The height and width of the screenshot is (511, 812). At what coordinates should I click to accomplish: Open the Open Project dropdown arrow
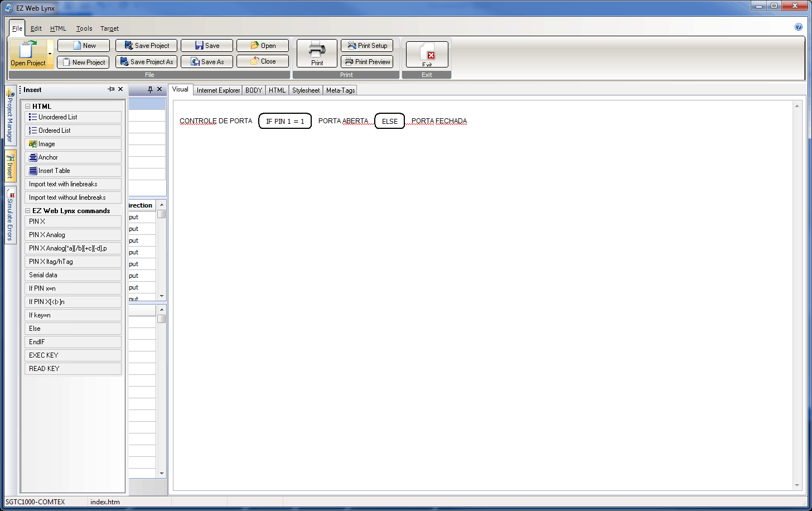tap(50, 54)
